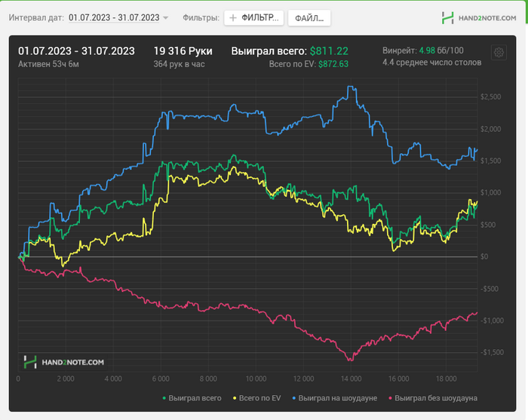Viewport: 528px width, 420px height.
Task: Add a new filter with ФИЛЬТР button
Action: tap(254, 18)
